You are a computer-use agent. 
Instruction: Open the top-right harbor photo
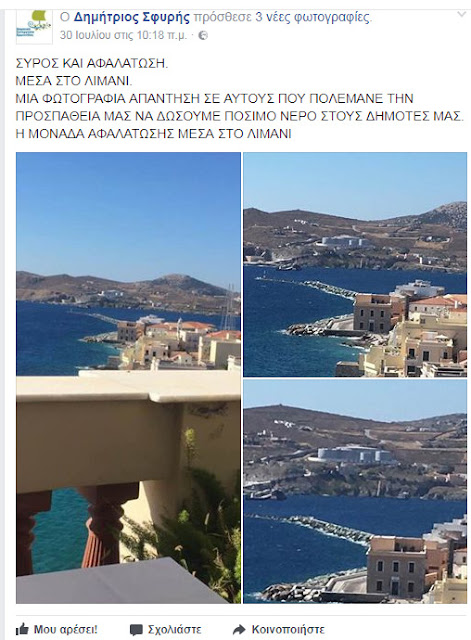[x=355, y=264]
